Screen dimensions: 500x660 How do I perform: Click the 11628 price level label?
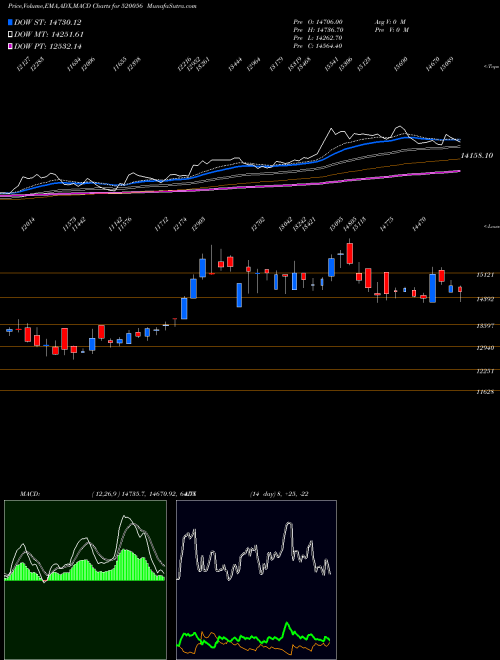[484, 392]
